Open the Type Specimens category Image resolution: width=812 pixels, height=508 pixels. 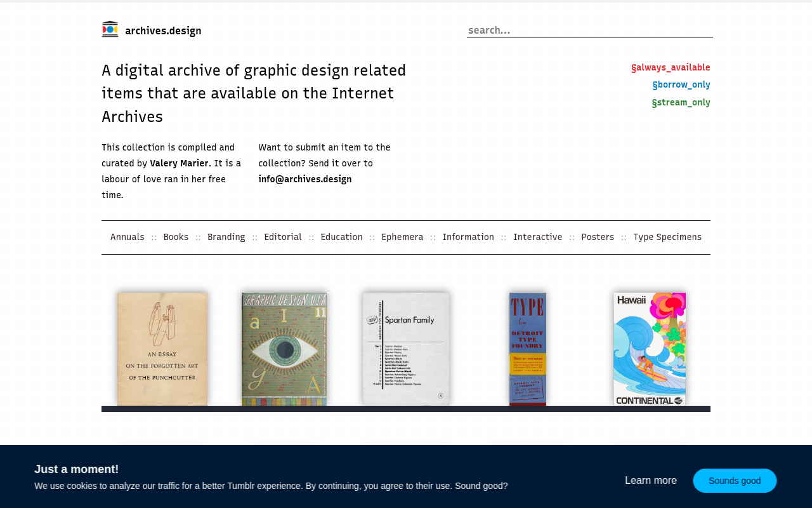point(667,237)
